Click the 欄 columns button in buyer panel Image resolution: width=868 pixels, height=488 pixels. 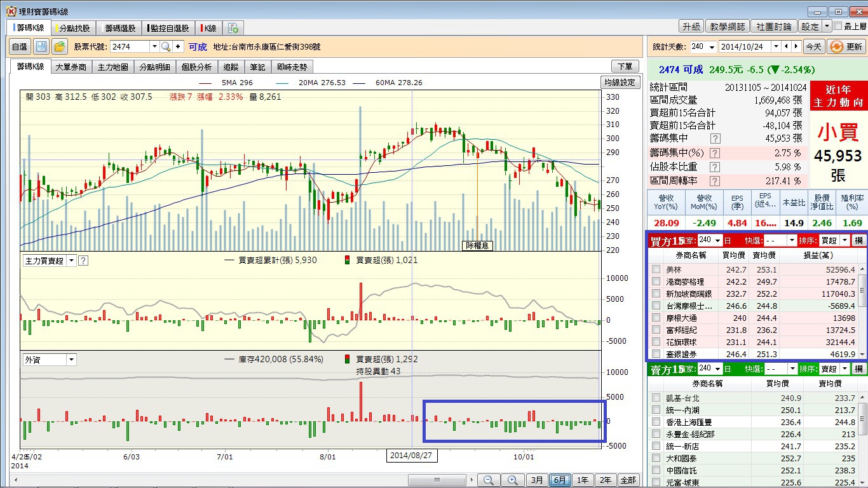click(858, 240)
